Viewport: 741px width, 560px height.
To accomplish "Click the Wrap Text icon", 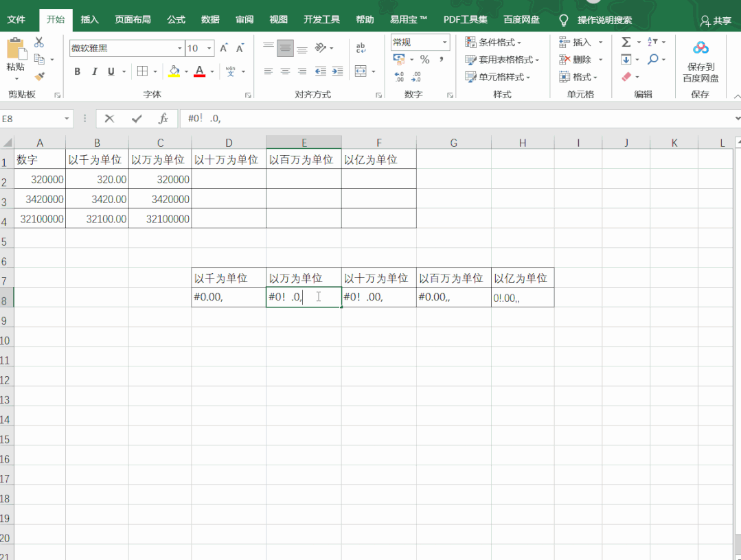I will click(x=361, y=47).
